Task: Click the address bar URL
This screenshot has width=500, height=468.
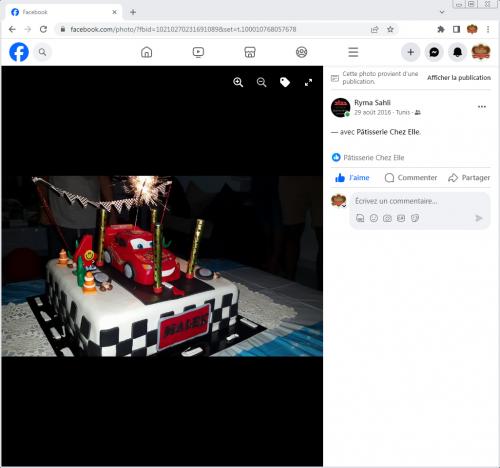Action: 183,29
